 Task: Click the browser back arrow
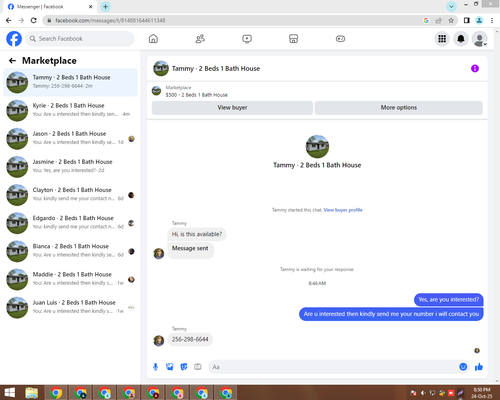(x=9, y=20)
